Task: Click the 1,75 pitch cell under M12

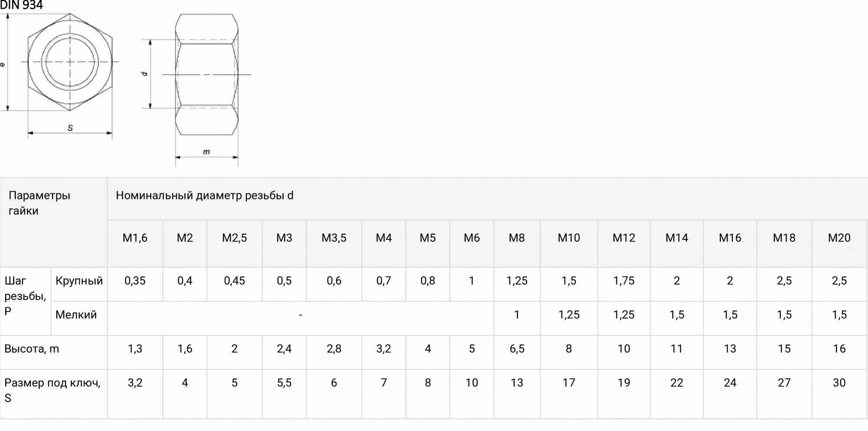Action: 624,281
